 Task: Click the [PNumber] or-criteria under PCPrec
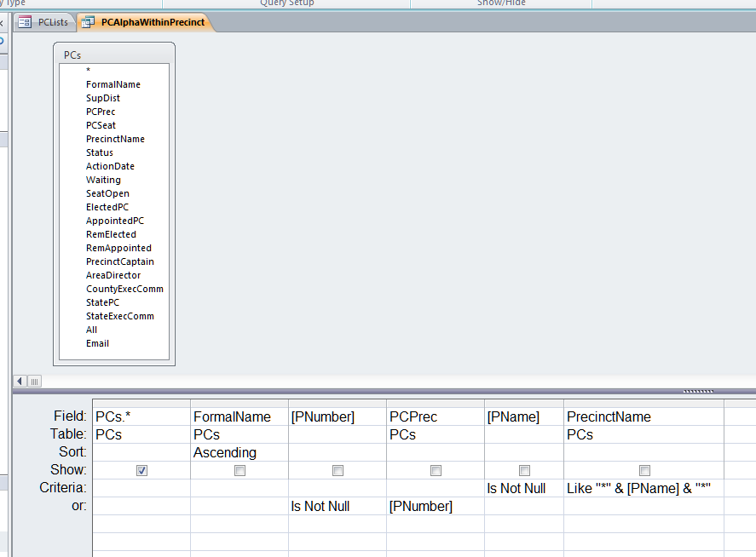(436, 506)
